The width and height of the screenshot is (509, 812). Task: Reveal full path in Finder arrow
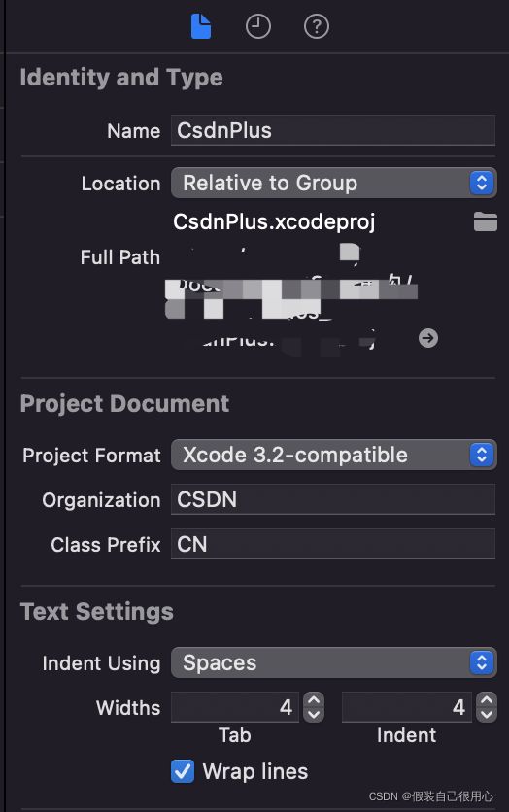[428, 338]
